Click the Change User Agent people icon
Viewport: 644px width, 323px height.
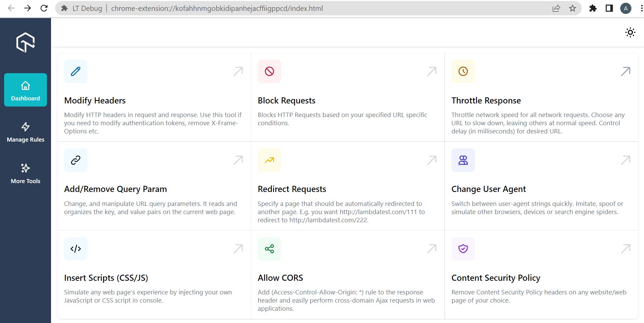463,160
